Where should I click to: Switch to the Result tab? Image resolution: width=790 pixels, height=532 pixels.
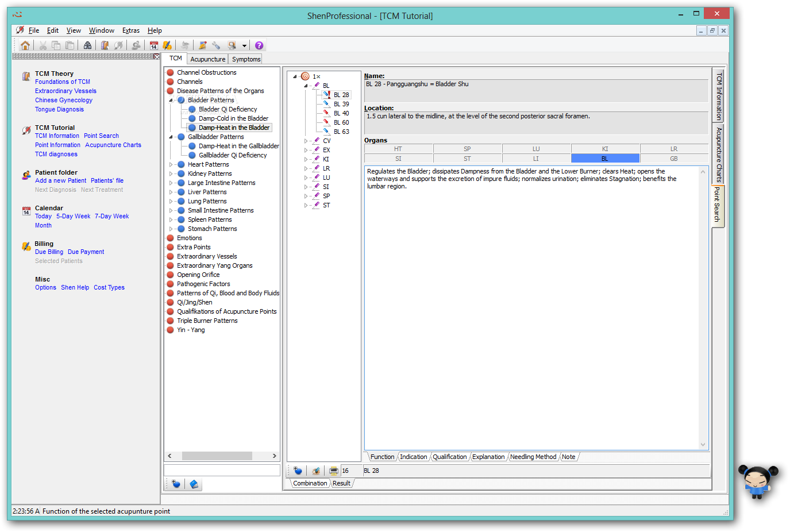coord(341,483)
